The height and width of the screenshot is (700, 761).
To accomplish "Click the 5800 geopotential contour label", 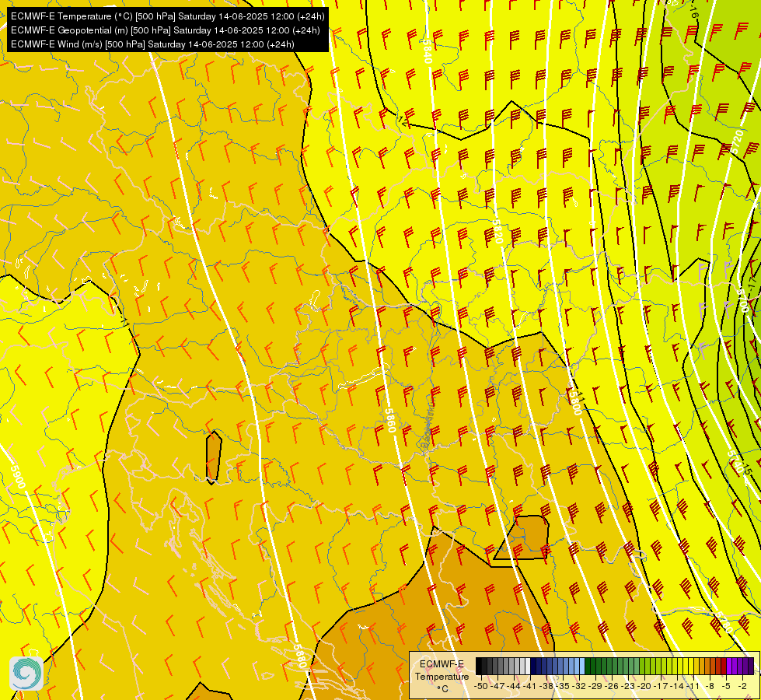I will 575,403.
